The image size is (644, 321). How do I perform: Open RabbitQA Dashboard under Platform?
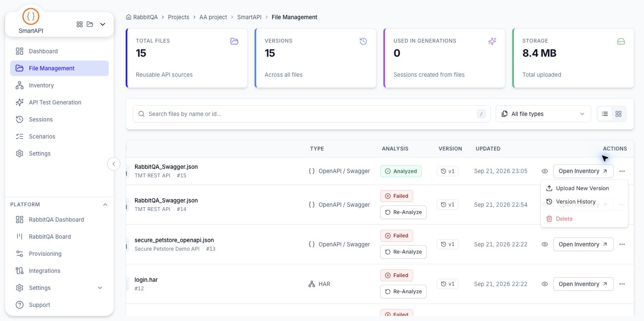click(60, 220)
